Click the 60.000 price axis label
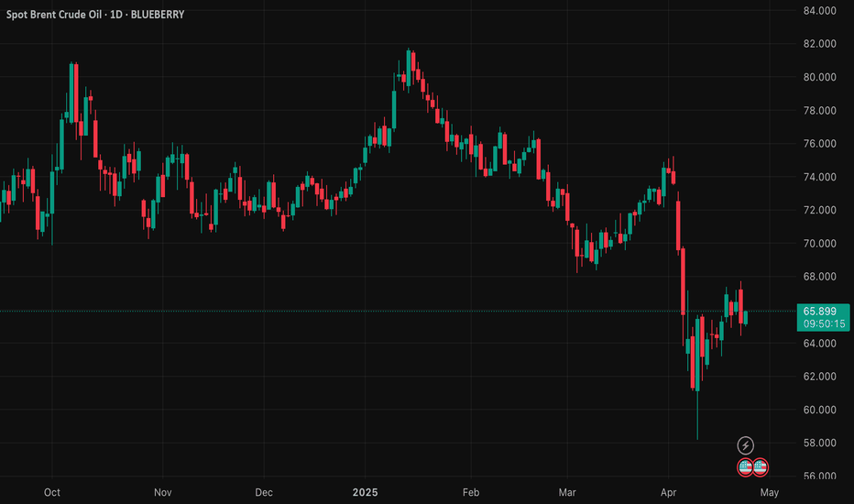Image resolution: width=854 pixels, height=504 pixels. 820,410
